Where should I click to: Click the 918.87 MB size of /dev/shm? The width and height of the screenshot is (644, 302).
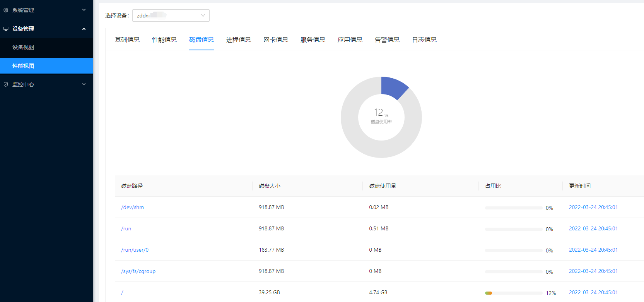(271, 207)
